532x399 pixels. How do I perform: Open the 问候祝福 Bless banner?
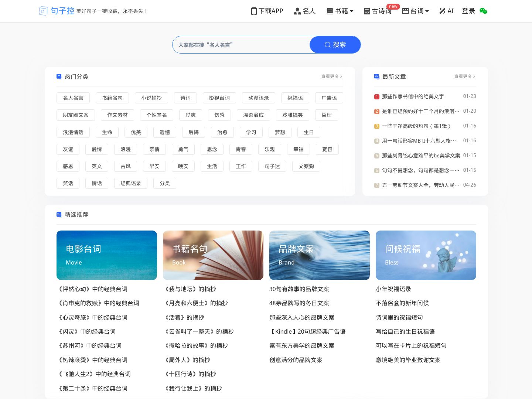pos(426,255)
